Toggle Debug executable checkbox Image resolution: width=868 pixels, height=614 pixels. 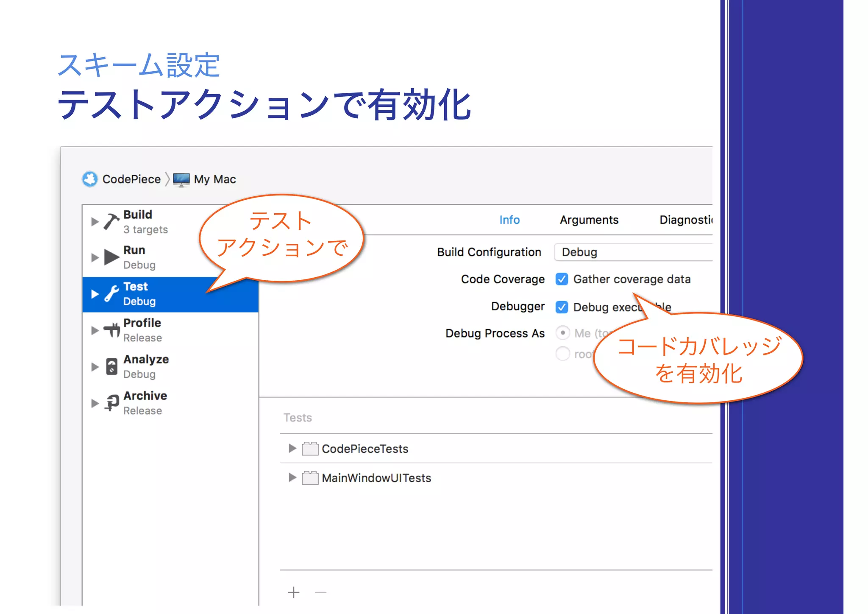click(562, 307)
